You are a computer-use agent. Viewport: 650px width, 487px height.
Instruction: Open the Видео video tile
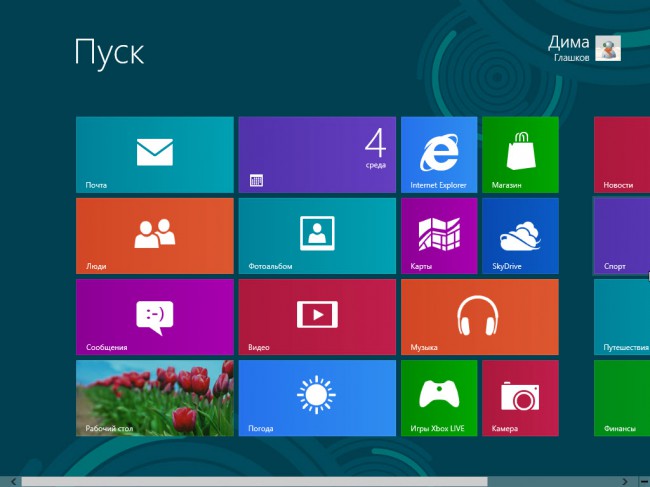pos(317,317)
